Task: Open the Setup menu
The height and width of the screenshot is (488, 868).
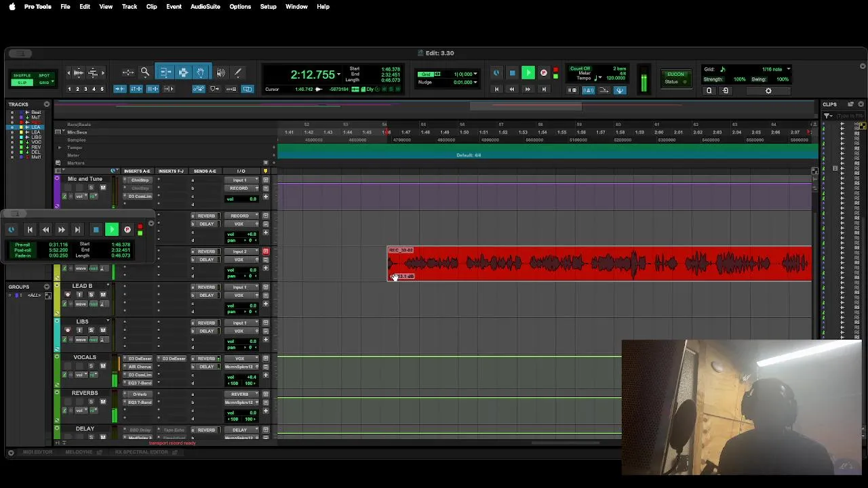Action: pos(268,7)
